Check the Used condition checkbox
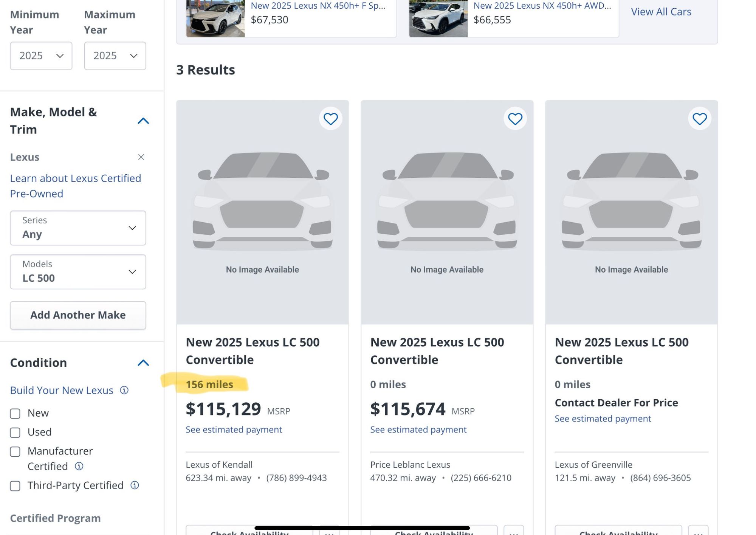This screenshot has height=535, width=756. tap(15, 433)
